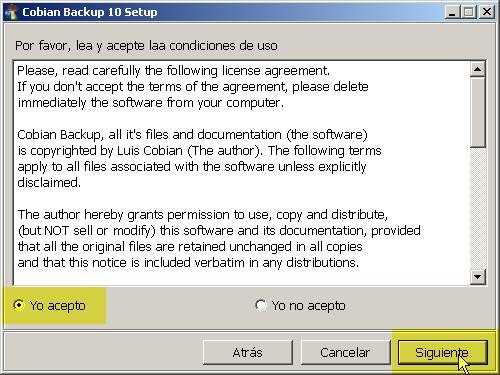
Task: Minimize the setup window
Action: point(452,12)
